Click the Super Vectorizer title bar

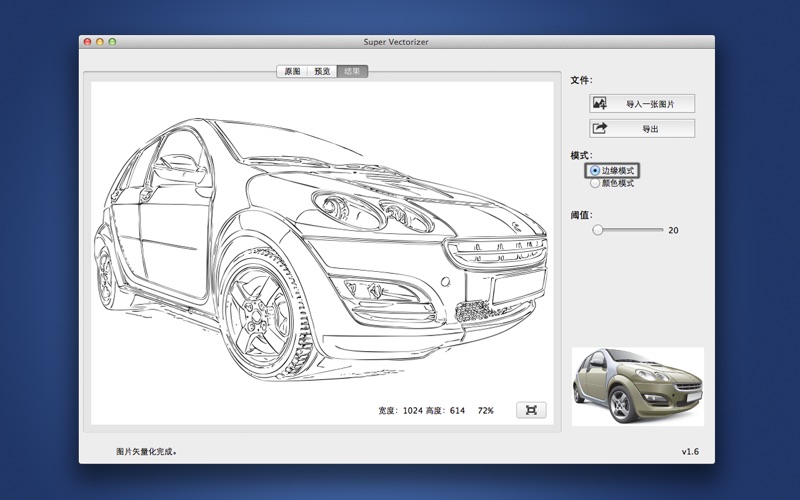point(397,42)
